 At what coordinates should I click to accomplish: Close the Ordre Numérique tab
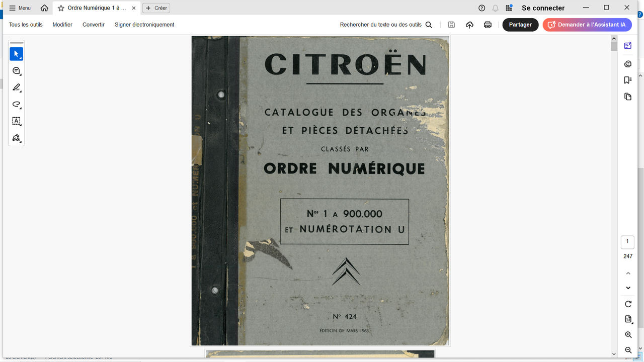point(134,8)
